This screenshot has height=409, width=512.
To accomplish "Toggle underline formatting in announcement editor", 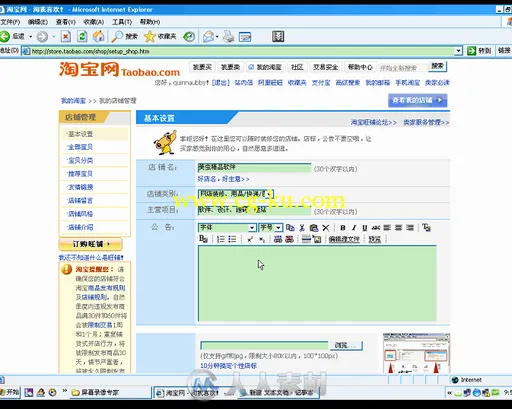I will coord(365,228).
